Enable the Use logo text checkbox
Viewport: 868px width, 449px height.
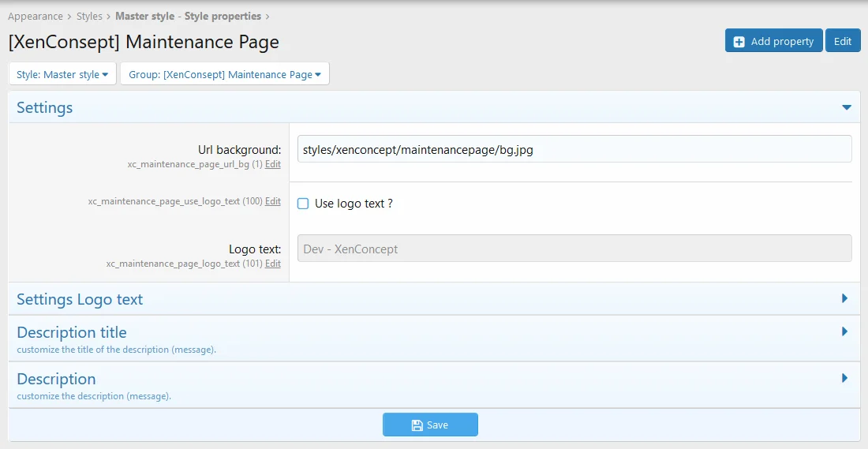303,204
